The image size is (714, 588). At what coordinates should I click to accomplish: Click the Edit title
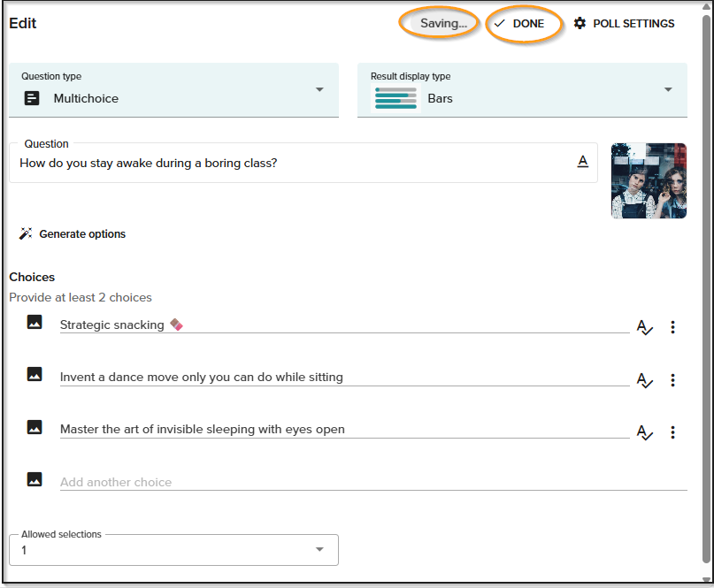click(x=23, y=23)
